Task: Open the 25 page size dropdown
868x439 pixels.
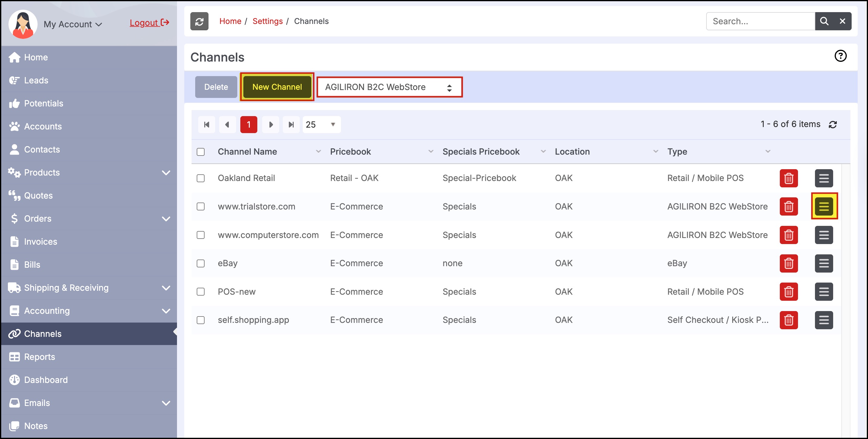Action: (321, 125)
